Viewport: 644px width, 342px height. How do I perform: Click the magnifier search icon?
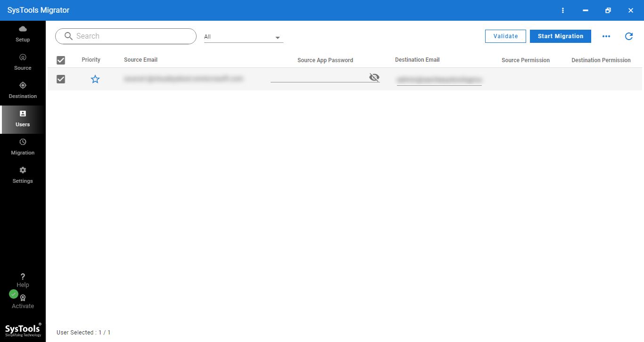click(x=68, y=36)
